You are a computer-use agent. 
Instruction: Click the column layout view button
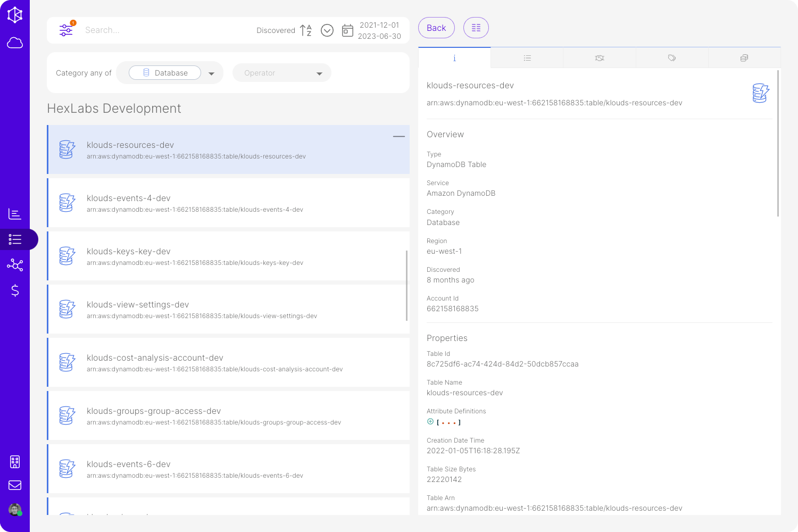476,28
